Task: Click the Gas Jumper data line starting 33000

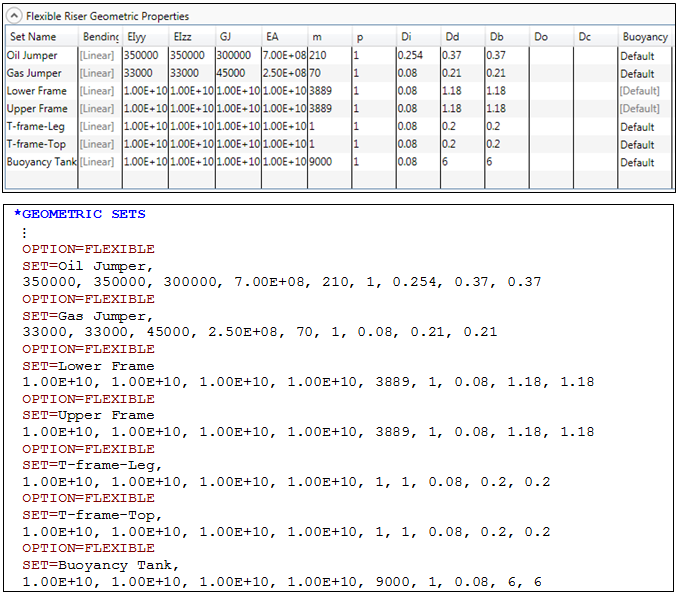Action: pos(260,332)
